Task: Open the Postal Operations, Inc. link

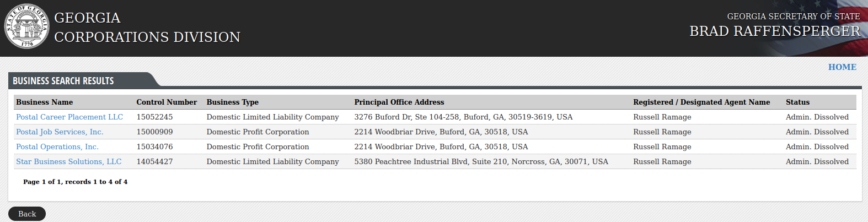Action: point(57,147)
